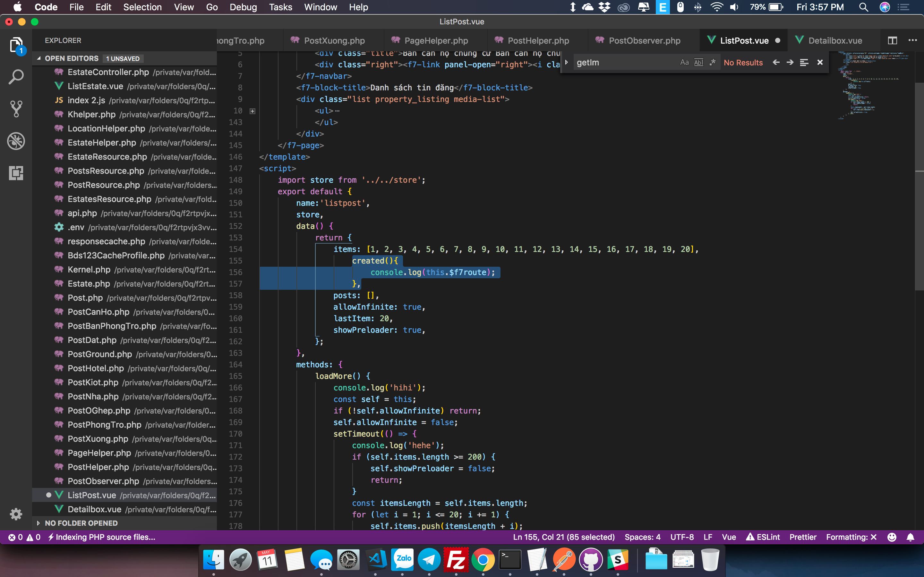The image size is (924, 577).
Task: Open the settings gear in the activity bar
Action: click(16, 514)
